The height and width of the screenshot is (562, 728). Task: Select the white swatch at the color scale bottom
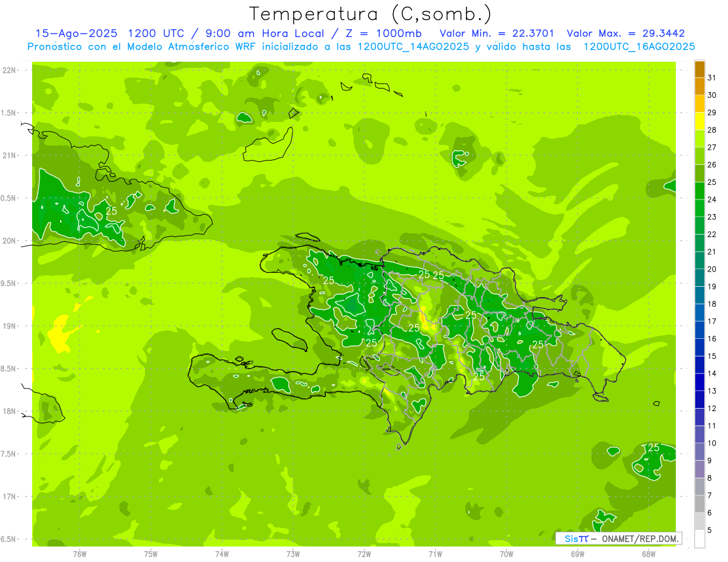point(699,538)
